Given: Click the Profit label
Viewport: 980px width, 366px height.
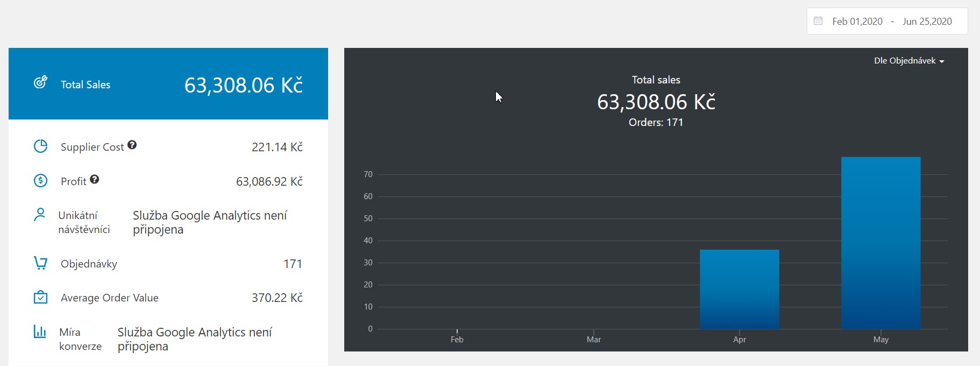Looking at the screenshot, I should 74,181.
